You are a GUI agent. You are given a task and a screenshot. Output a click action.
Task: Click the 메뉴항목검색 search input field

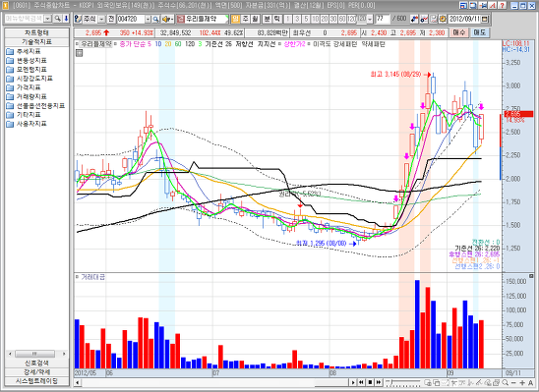click(x=24, y=19)
